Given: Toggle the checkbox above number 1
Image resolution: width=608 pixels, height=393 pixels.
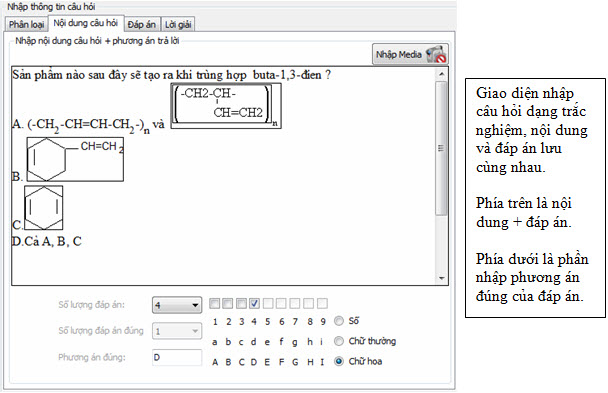Looking at the screenshot, I should pos(214,303).
